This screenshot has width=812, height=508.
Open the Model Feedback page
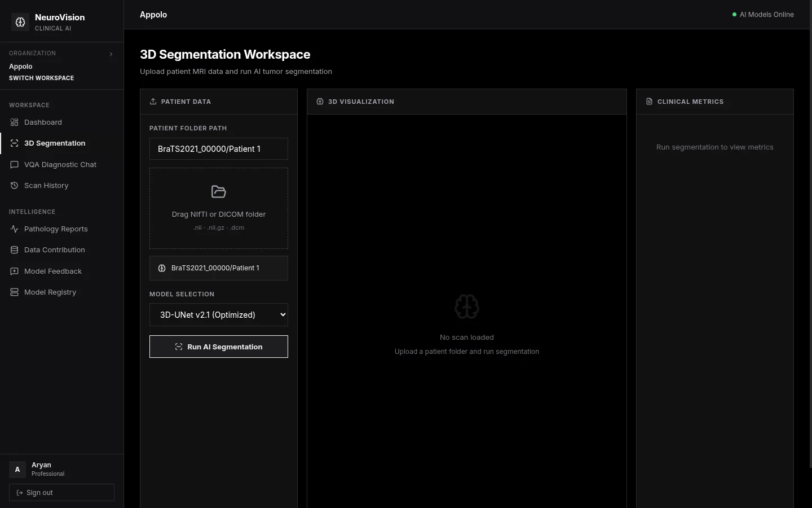point(62,271)
